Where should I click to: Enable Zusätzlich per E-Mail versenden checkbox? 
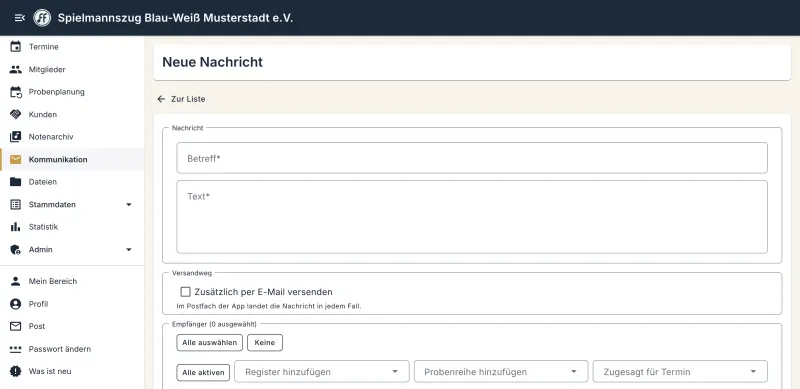tap(186, 292)
